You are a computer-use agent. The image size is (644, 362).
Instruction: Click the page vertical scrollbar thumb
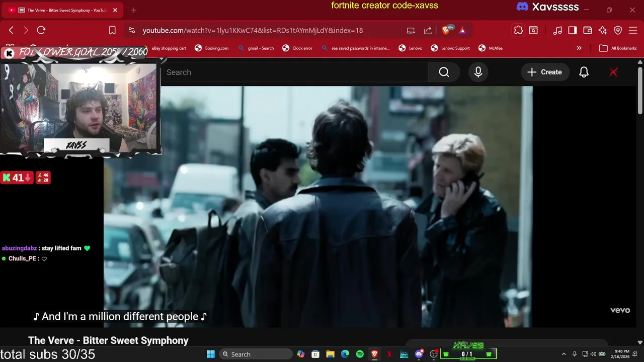pos(640,90)
